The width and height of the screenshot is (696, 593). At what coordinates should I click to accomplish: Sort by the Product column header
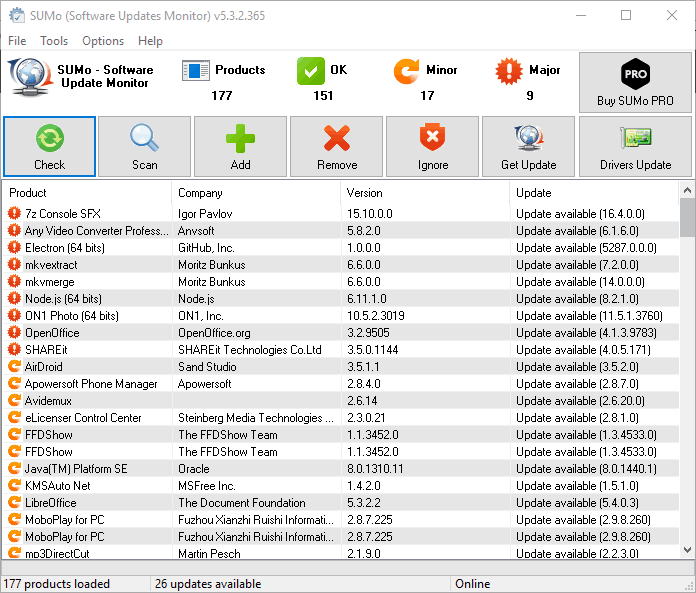[87, 193]
